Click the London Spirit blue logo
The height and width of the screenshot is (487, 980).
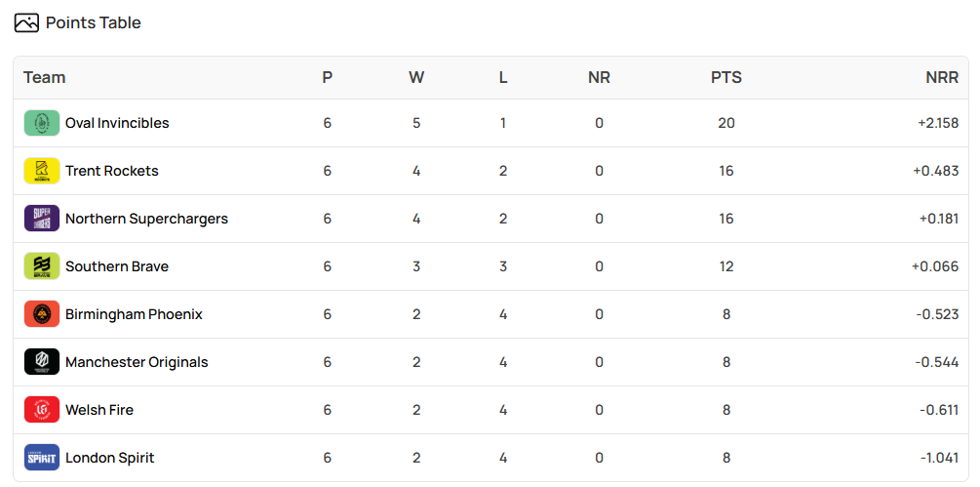pyautogui.click(x=42, y=458)
